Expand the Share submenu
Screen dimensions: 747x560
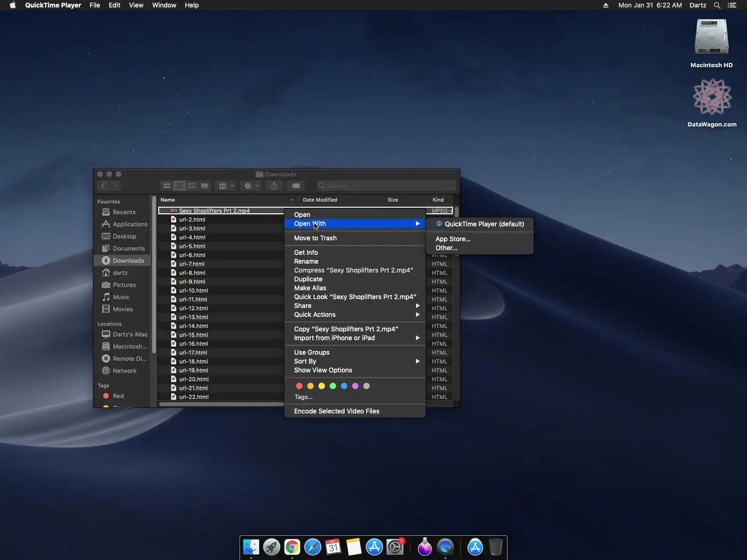click(x=355, y=306)
